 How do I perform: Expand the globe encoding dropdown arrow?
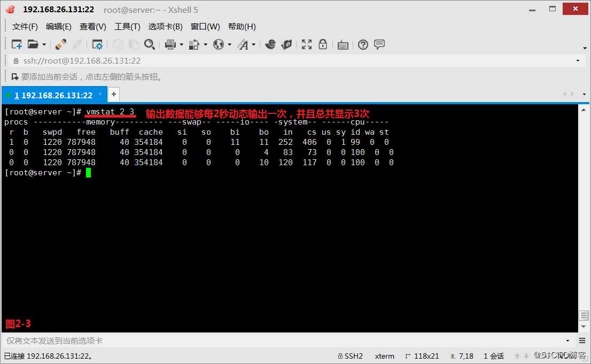coord(230,44)
